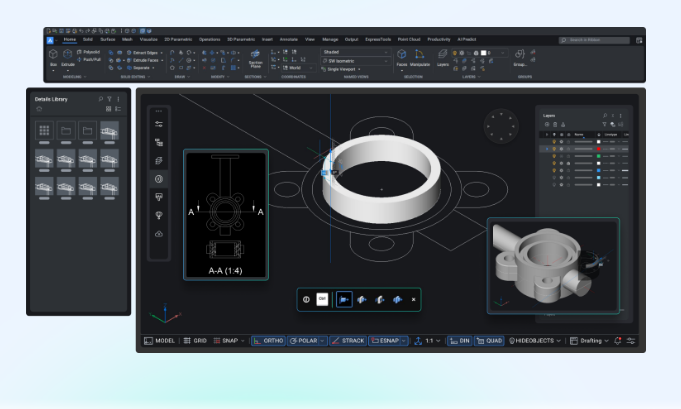Open the Single Viewport dropdown
Screen dimensions: 681x409
[x=341, y=69]
